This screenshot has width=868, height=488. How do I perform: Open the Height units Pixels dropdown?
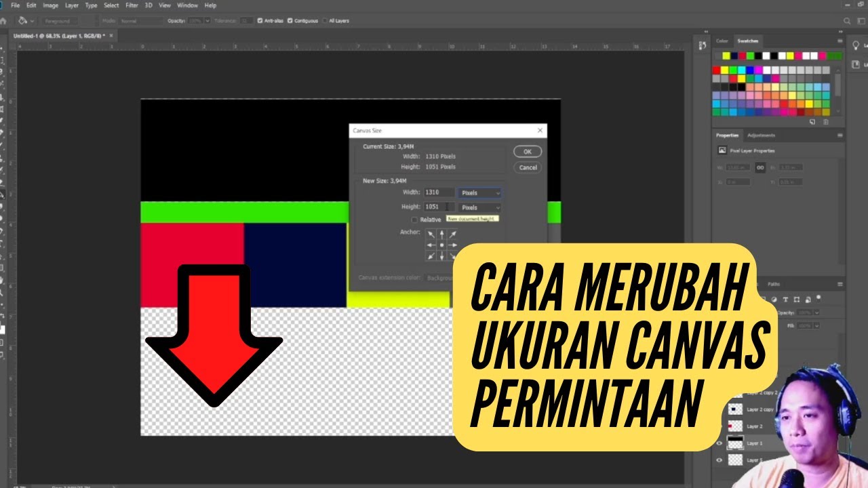(x=480, y=207)
